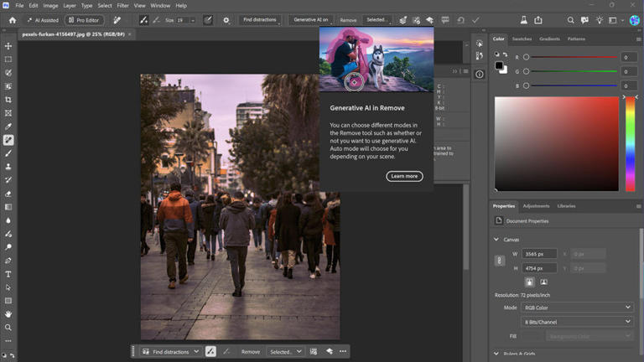Select the Path Selection tool

(x=8, y=287)
